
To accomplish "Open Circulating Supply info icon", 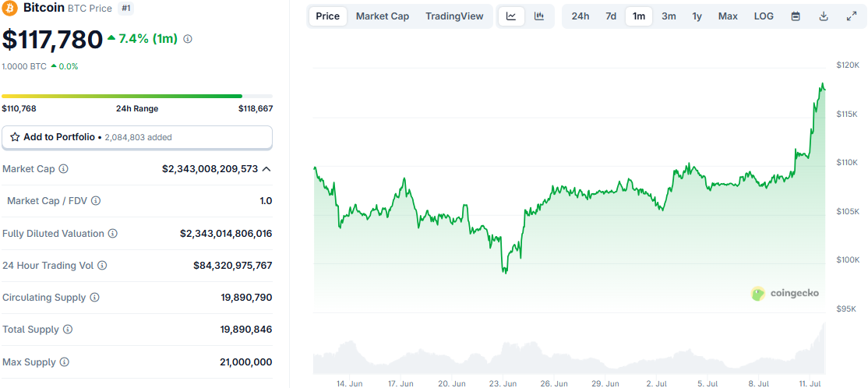I will (x=94, y=298).
